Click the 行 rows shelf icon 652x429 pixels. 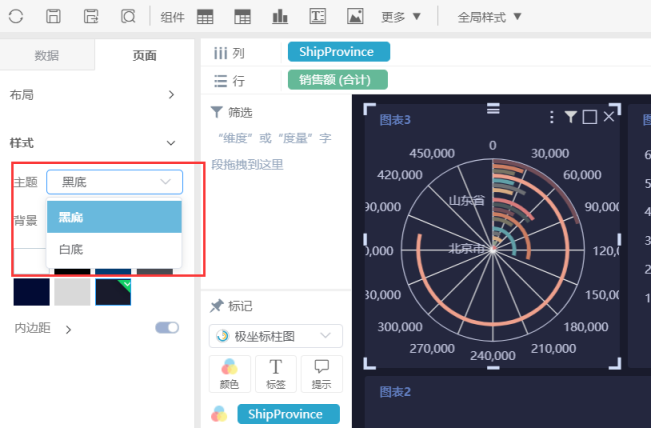click(x=220, y=81)
